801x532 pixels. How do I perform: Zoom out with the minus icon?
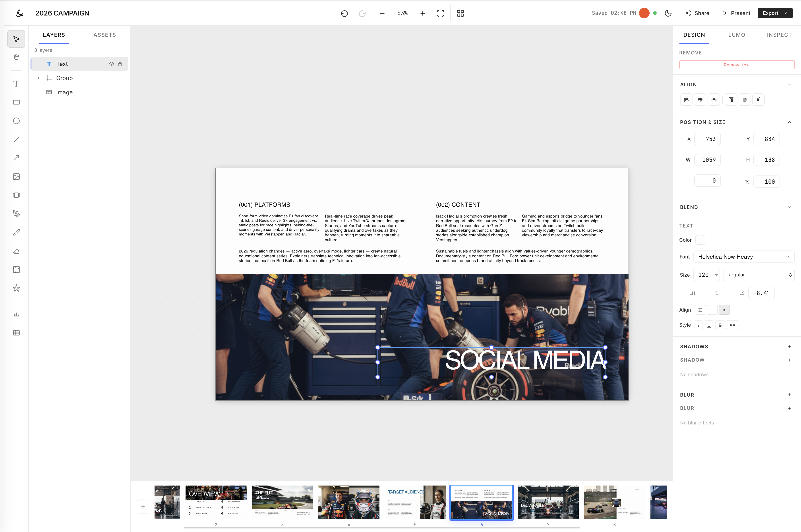tap(382, 13)
